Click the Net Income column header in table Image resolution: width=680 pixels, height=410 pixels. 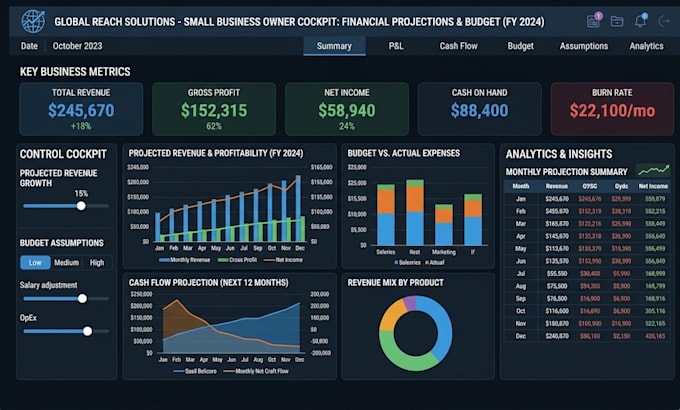[x=653, y=186]
